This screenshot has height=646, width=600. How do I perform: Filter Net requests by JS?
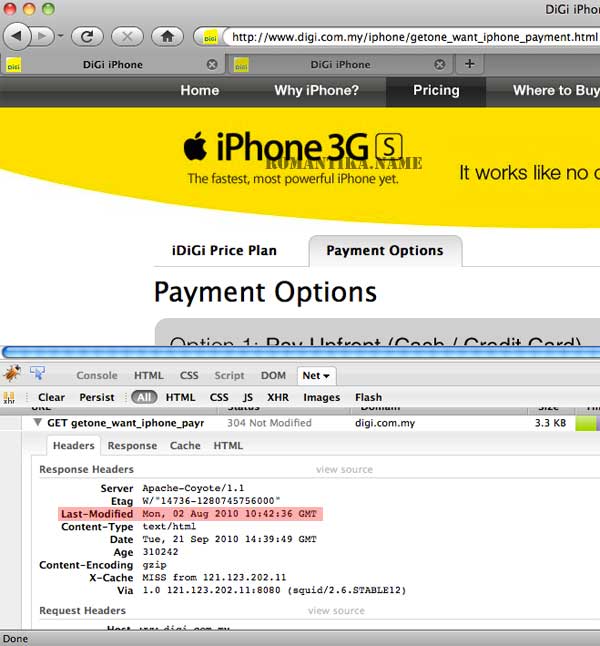(248, 397)
